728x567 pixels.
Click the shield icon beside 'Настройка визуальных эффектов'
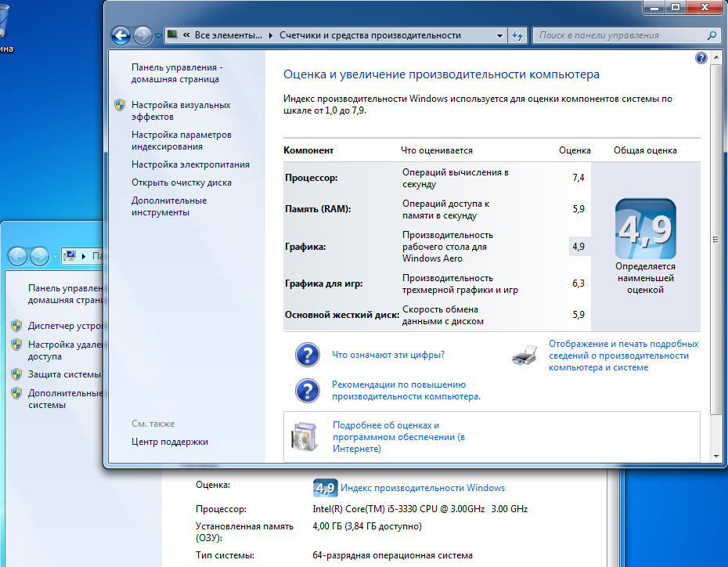click(120, 105)
